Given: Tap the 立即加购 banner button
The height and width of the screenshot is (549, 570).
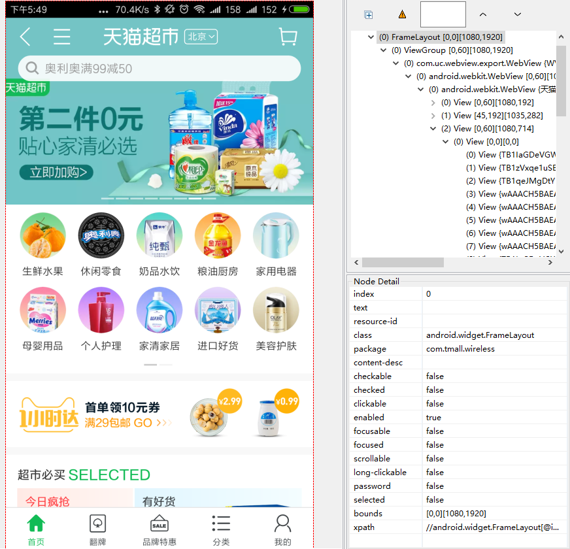Looking at the screenshot, I should (56, 172).
